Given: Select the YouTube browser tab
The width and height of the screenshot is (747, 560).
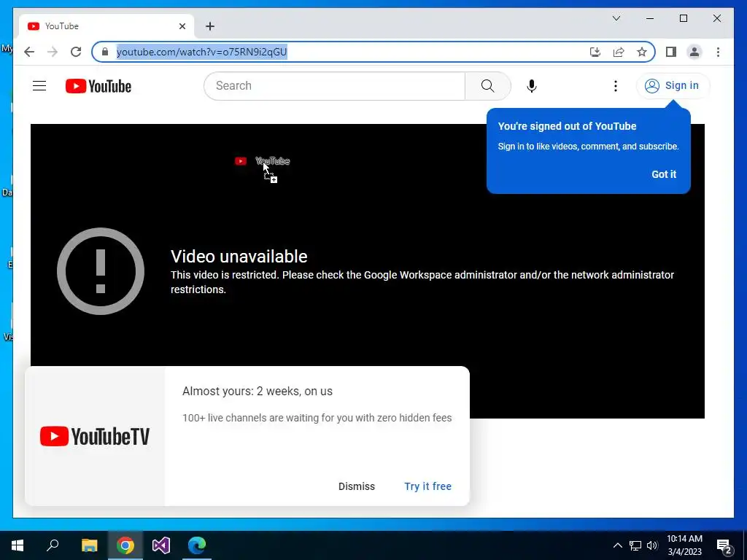Looking at the screenshot, I should point(106,26).
